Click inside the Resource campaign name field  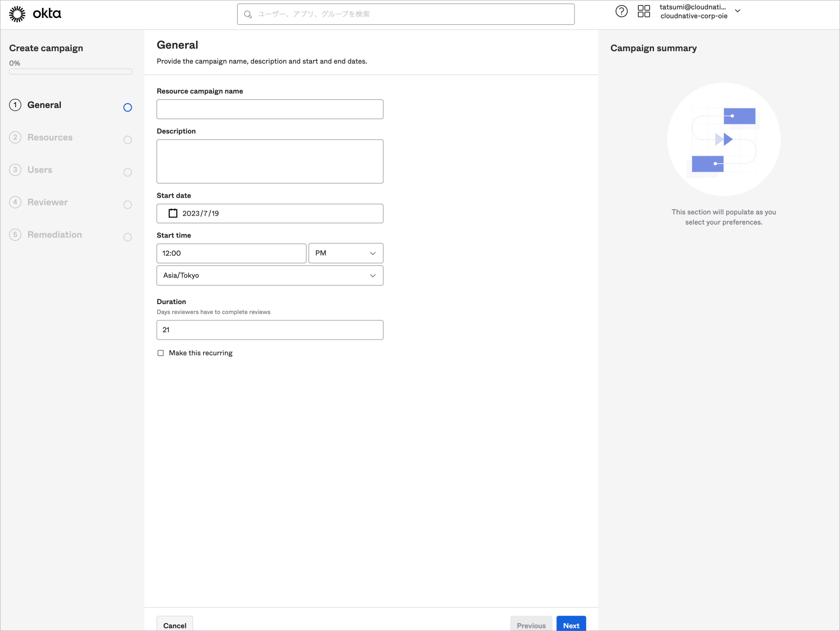(269, 109)
